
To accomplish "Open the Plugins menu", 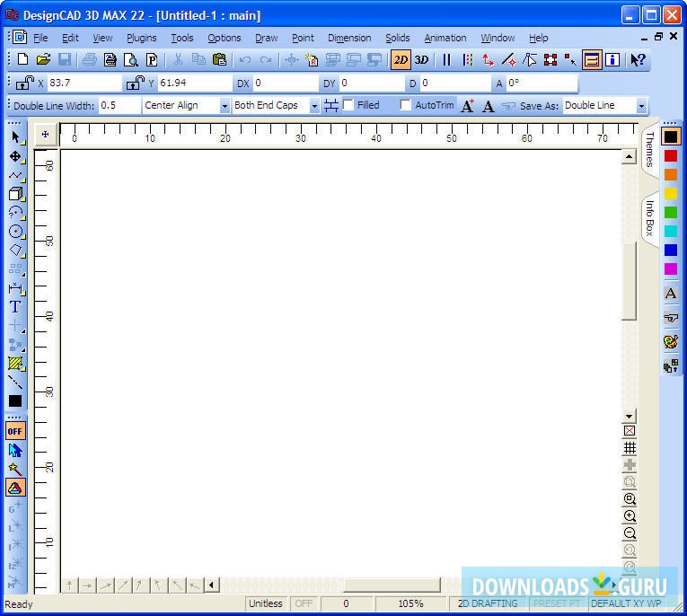I will [142, 38].
